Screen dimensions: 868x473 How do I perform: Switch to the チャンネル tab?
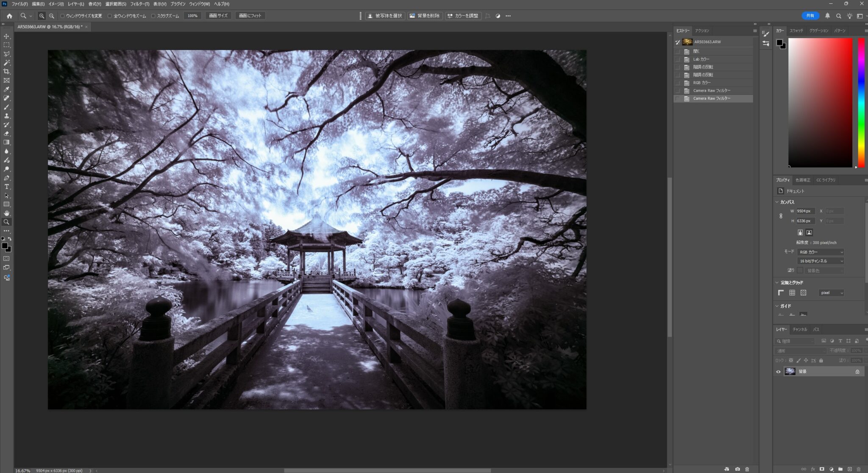pyautogui.click(x=800, y=330)
